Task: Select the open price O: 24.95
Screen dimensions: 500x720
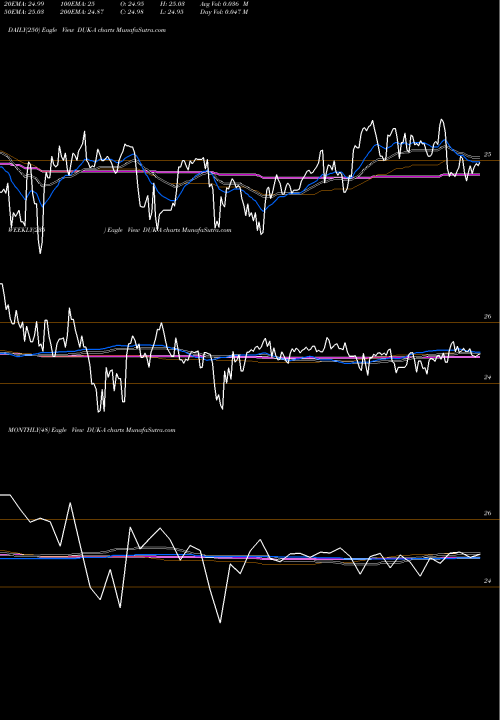Action: click(x=133, y=4)
